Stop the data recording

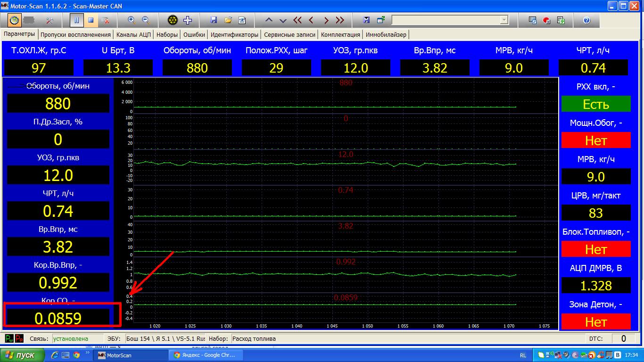click(91, 20)
